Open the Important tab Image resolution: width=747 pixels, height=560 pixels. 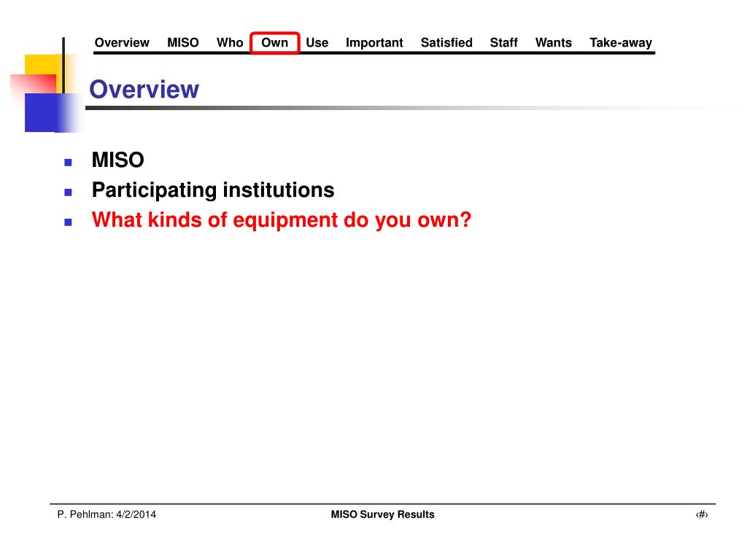[374, 43]
